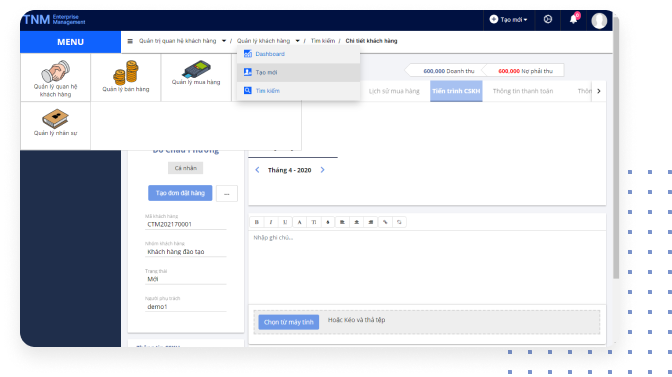
Task: Click Chi tiết khách hàng breadcrumb
Action: click(371, 41)
